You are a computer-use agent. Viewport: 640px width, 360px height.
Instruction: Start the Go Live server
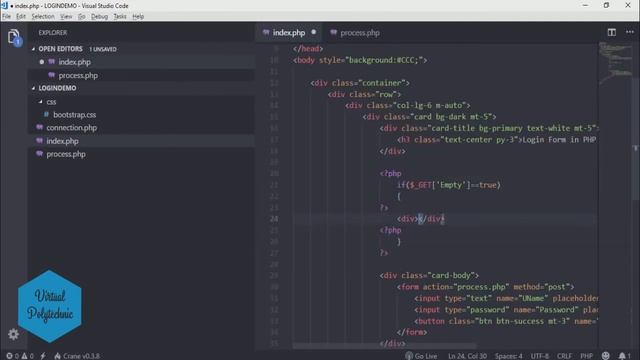tap(421, 356)
